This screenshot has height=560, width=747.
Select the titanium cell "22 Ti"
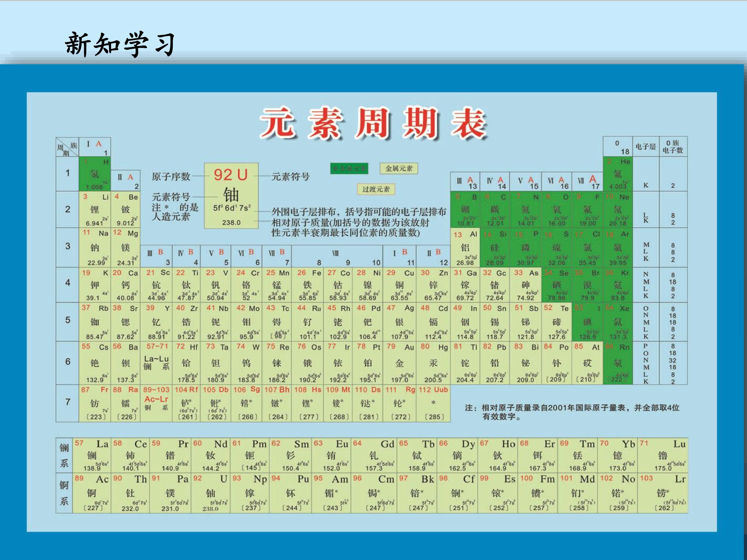pos(186,285)
